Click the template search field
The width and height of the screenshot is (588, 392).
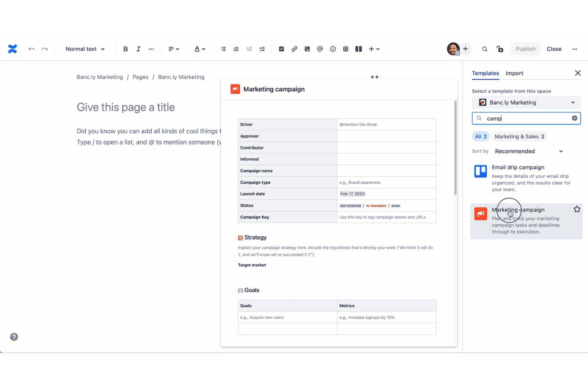pyautogui.click(x=526, y=118)
